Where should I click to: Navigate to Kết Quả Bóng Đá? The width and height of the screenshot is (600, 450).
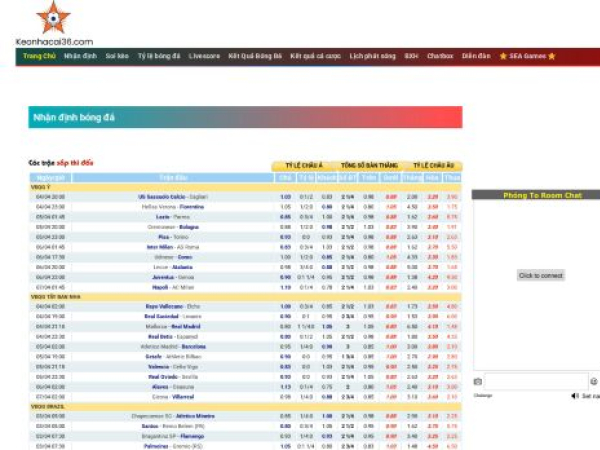point(255,56)
